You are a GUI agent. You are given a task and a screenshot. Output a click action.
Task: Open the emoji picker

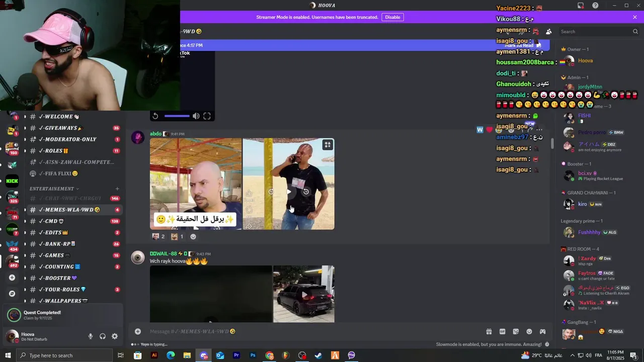pos(529,331)
